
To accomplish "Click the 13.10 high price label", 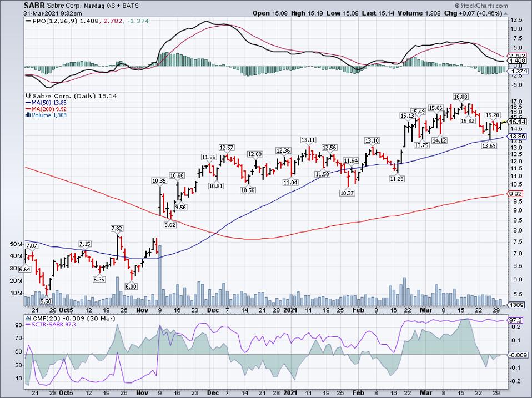I will pos(372,140).
